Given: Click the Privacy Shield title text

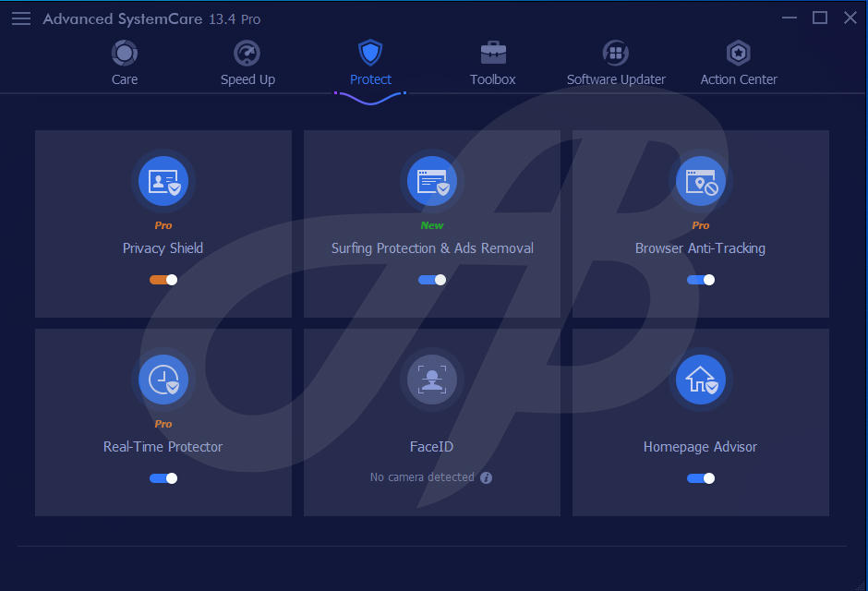Looking at the screenshot, I should tap(163, 247).
